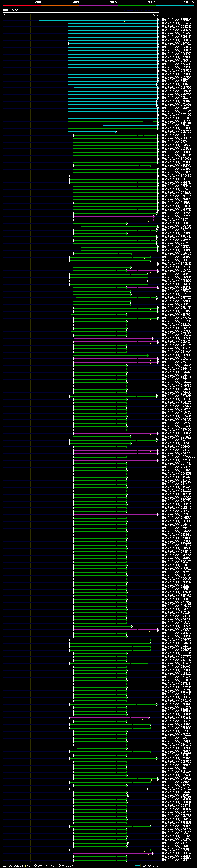Open hit UniRef100_B9HLM2
Viewport: 197px width, 868px height.
177,37
